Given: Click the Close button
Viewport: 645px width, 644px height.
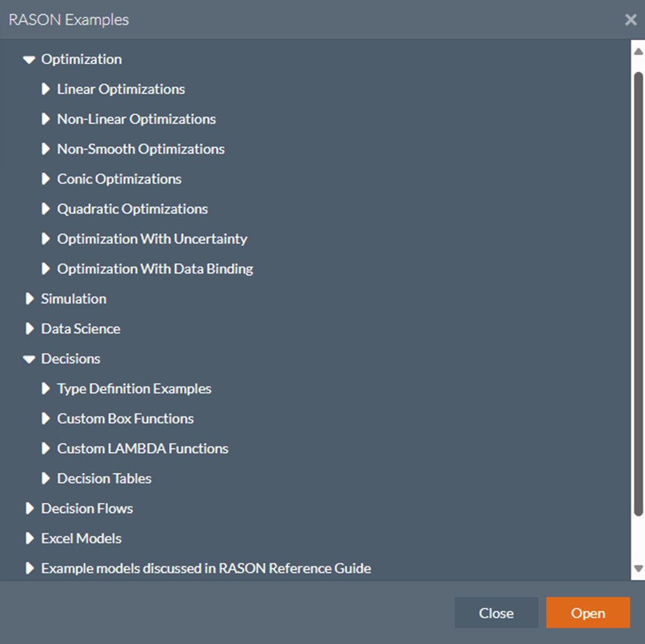Looking at the screenshot, I should 496,613.
